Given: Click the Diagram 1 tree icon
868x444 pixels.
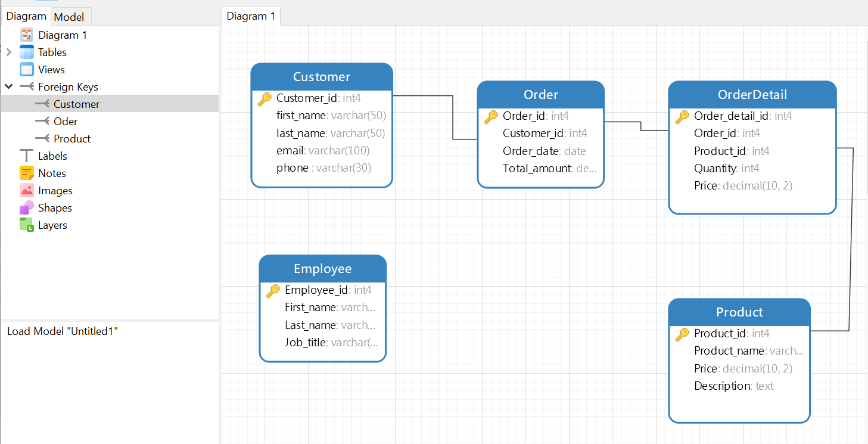Looking at the screenshot, I should click(x=27, y=35).
